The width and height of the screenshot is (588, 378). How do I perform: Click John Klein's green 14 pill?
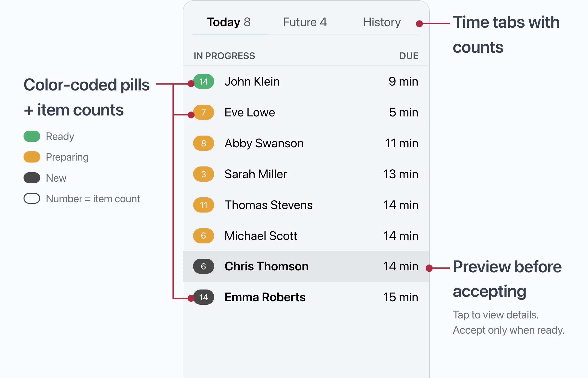coord(203,81)
